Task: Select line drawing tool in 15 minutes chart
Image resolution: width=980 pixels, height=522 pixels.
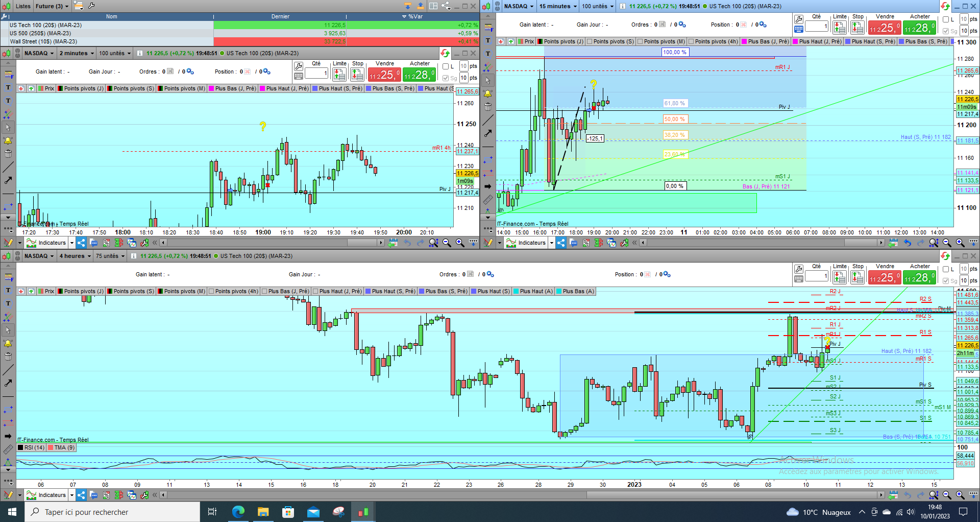Action: [x=488, y=120]
